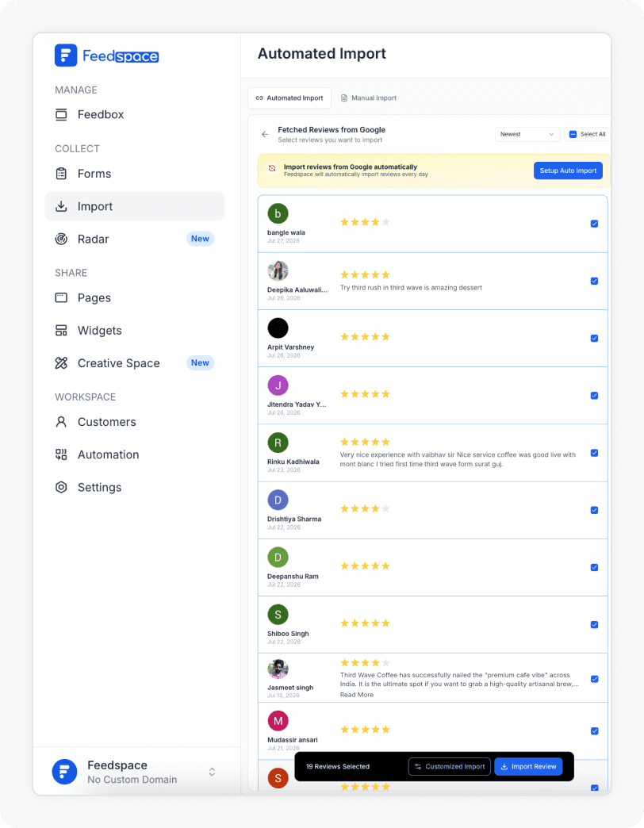Open the Newest sort dropdown

click(x=527, y=135)
